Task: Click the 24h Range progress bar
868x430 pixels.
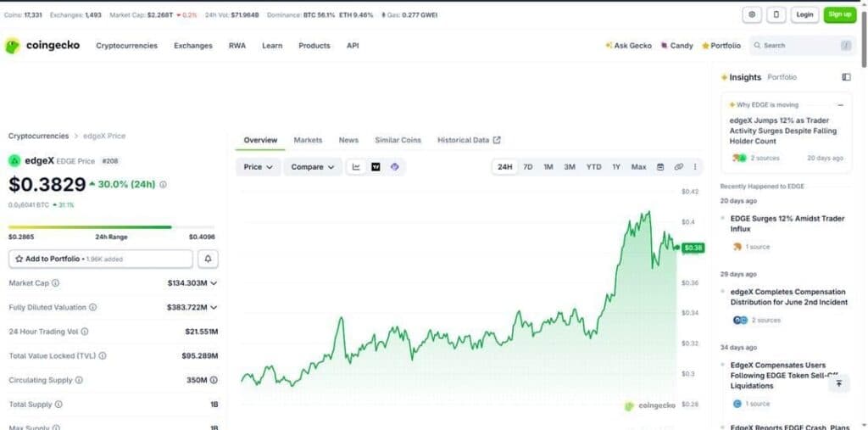Action: [x=111, y=227]
